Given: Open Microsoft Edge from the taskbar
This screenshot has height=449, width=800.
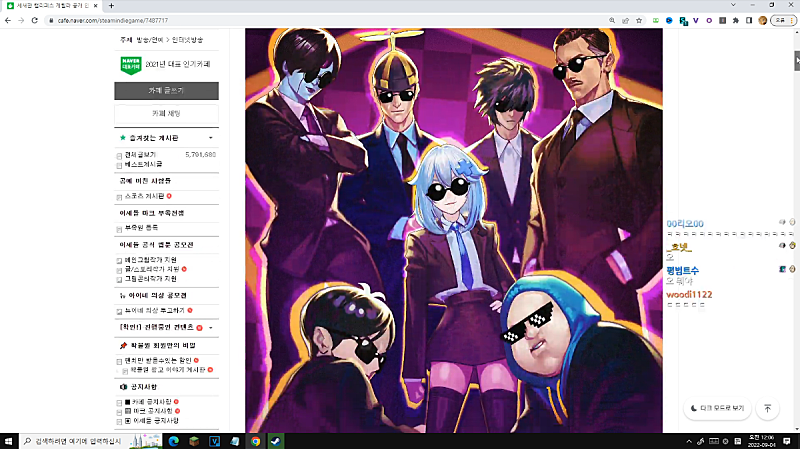Looking at the screenshot, I should (173, 441).
